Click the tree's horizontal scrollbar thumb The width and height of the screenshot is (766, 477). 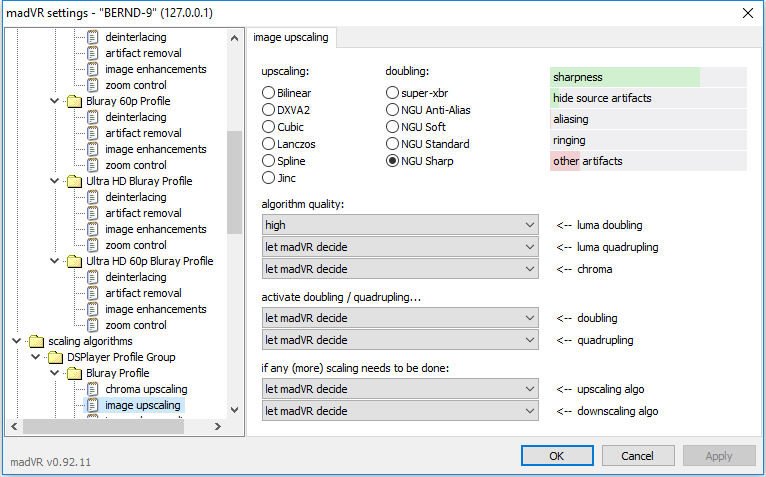click(103, 427)
